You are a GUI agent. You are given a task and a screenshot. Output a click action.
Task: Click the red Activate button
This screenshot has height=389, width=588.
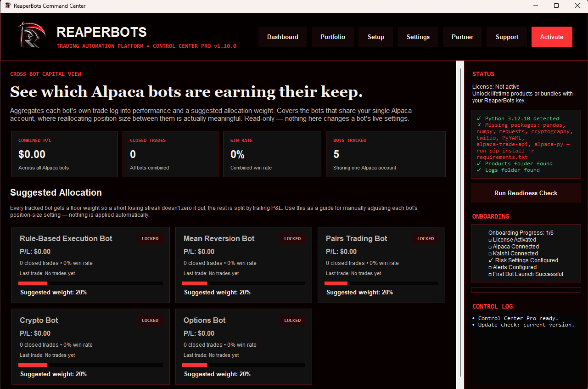pyautogui.click(x=552, y=37)
